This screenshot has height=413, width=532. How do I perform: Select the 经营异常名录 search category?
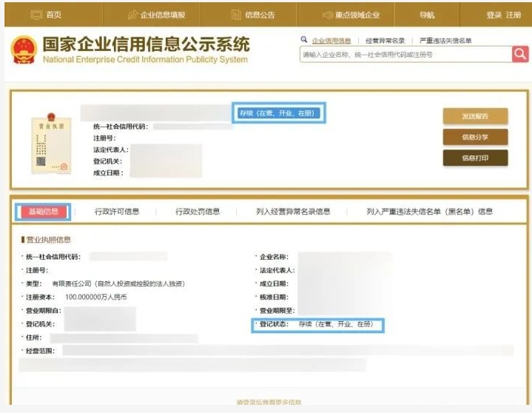(385, 41)
